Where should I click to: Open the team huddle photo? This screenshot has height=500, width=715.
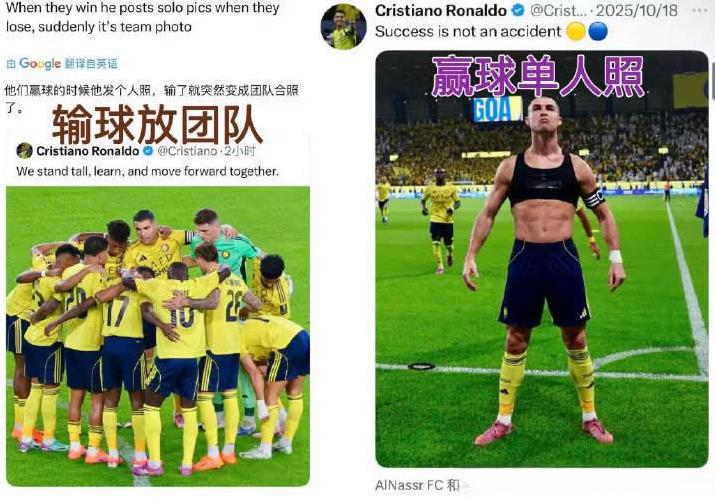(158, 336)
